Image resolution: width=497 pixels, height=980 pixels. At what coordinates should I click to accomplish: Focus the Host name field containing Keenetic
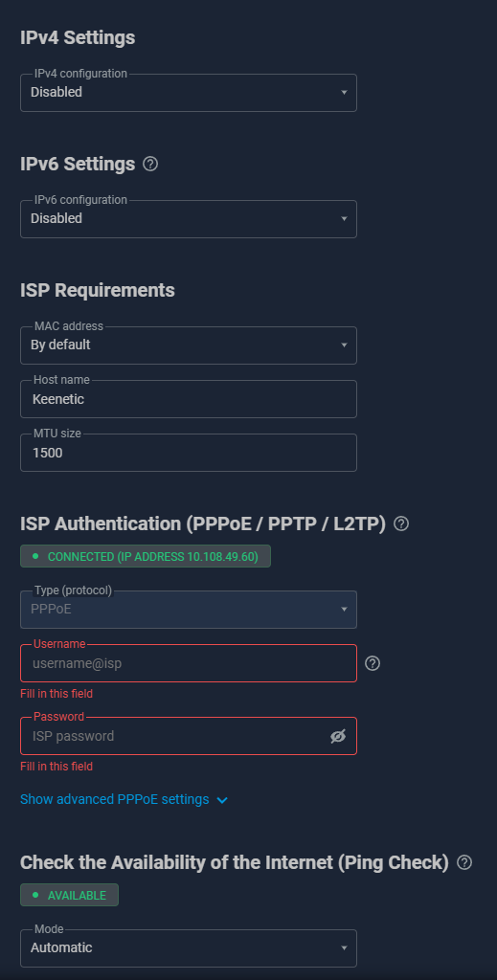189,399
